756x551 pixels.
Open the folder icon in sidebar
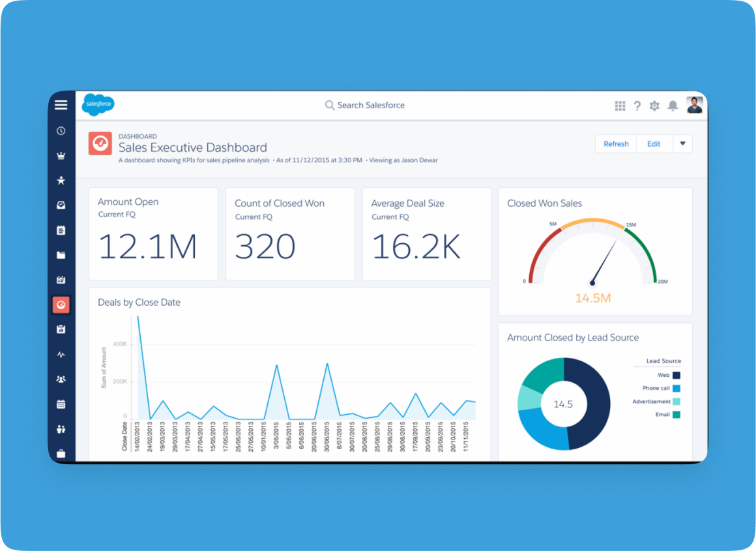click(x=61, y=255)
